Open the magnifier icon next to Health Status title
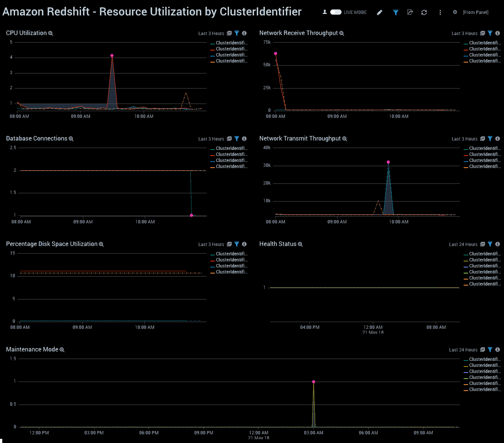This screenshot has height=443, width=504. click(300, 244)
